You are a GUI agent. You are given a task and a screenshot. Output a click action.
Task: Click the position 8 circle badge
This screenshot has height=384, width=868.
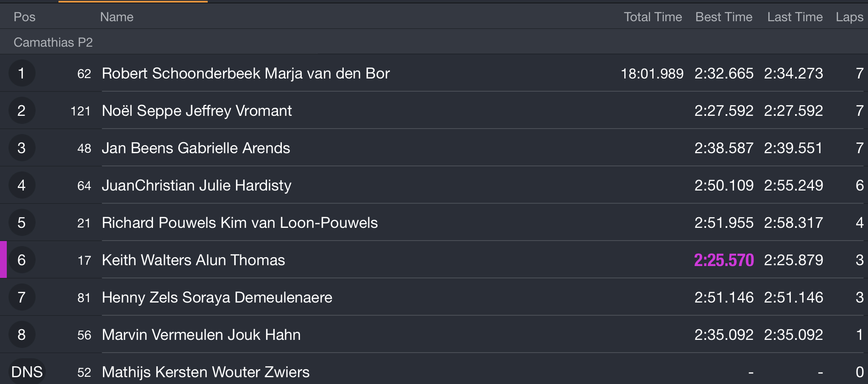tap(22, 335)
